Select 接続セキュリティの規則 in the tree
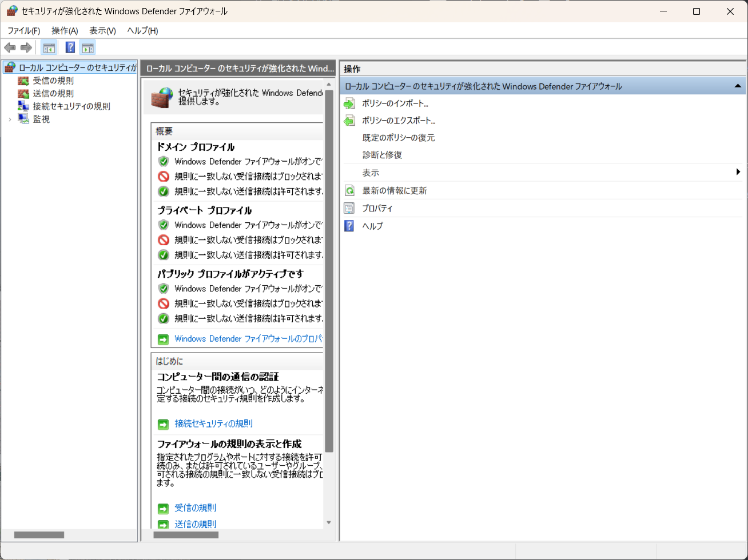The height and width of the screenshot is (560, 748). pos(71,106)
